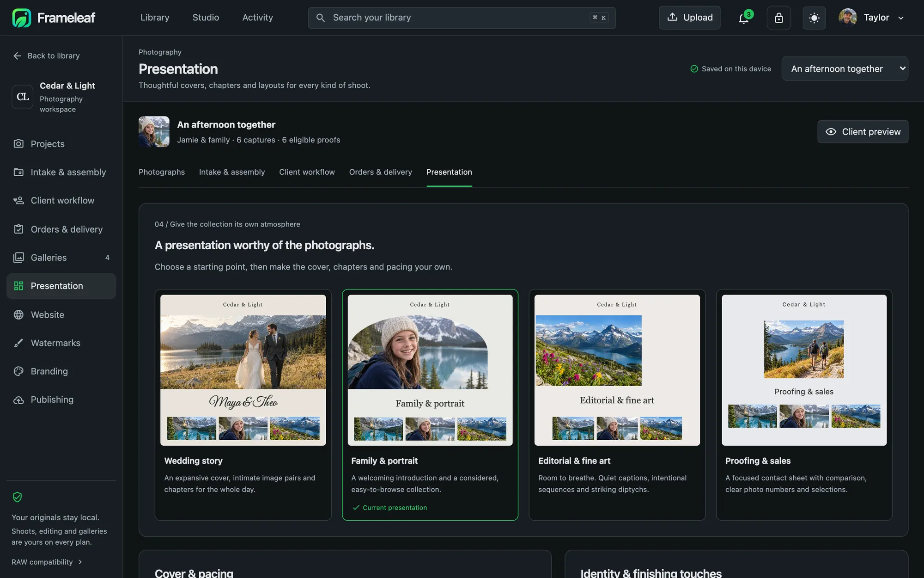Screen dimensions: 924x578
Task: Switch to the Client workflow tab
Action: tap(307, 172)
